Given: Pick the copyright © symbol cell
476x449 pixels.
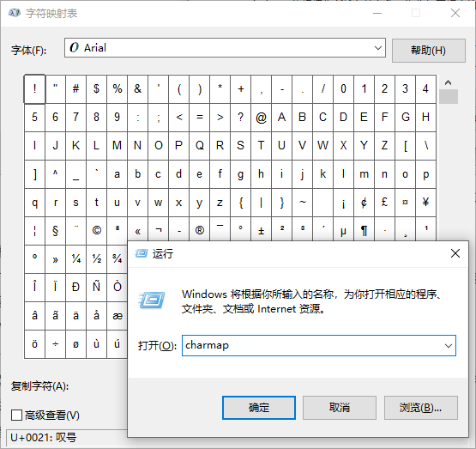Looking at the screenshot, I should (97, 230).
